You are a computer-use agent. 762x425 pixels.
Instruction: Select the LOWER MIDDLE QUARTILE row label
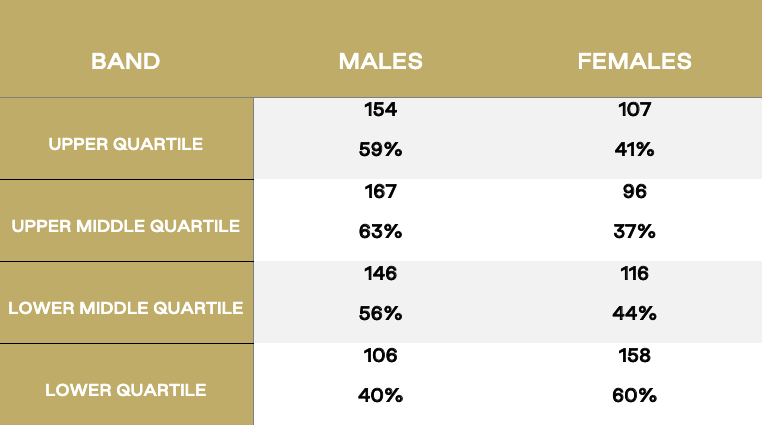(x=125, y=308)
